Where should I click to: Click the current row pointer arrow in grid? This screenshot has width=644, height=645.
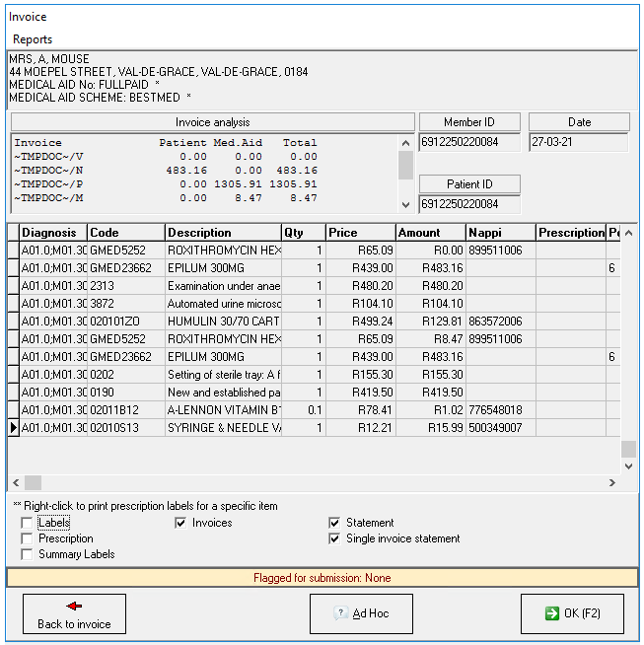13,427
